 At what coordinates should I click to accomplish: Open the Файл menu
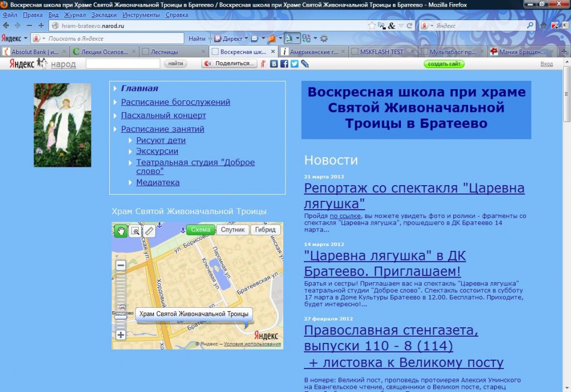[x=10, y=15]
